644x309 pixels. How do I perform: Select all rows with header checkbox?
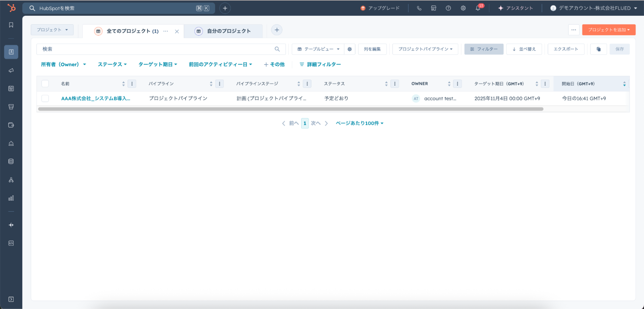click(45, 84)
